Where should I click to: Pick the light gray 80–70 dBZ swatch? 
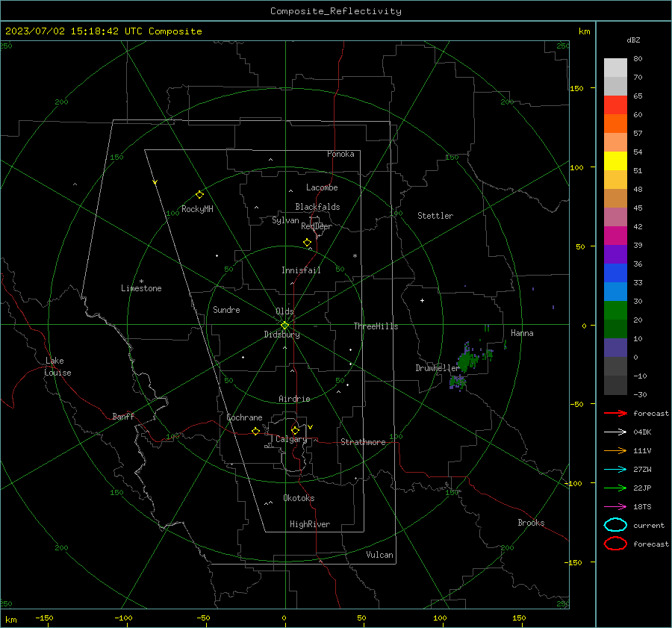pos(615,68)
